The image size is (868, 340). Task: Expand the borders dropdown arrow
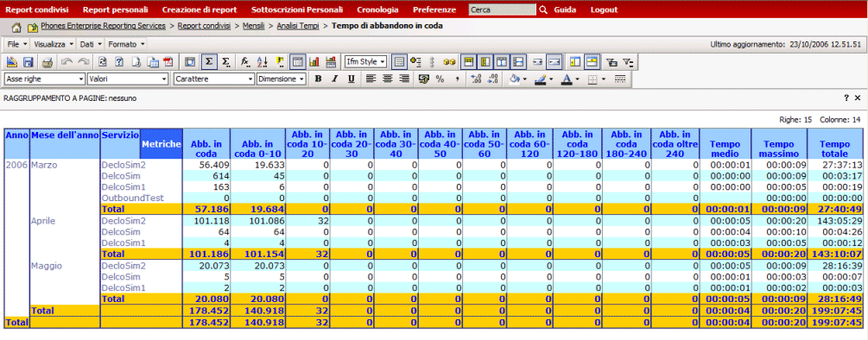coord(604,79)
